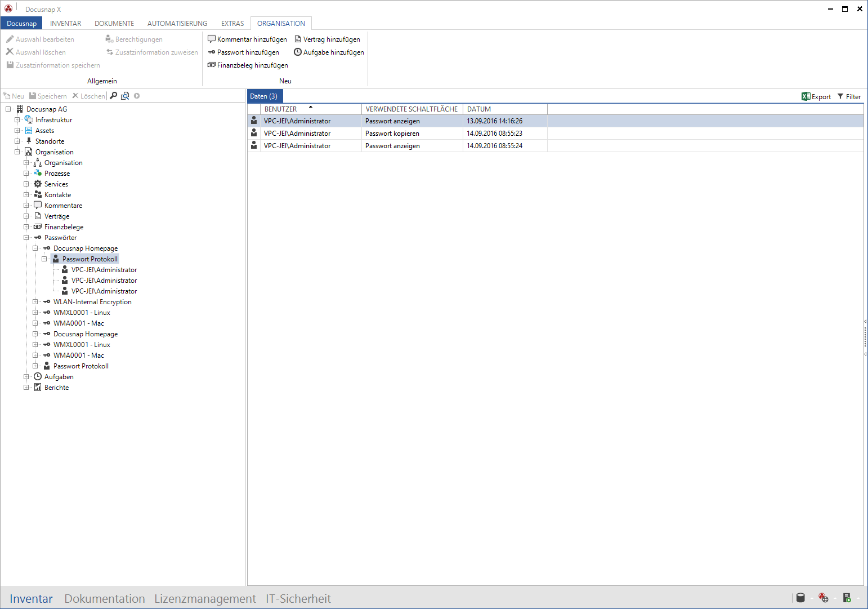Switch to Dokumentation module at bottom
Screen dimensions: 868x609
(105, 598)
